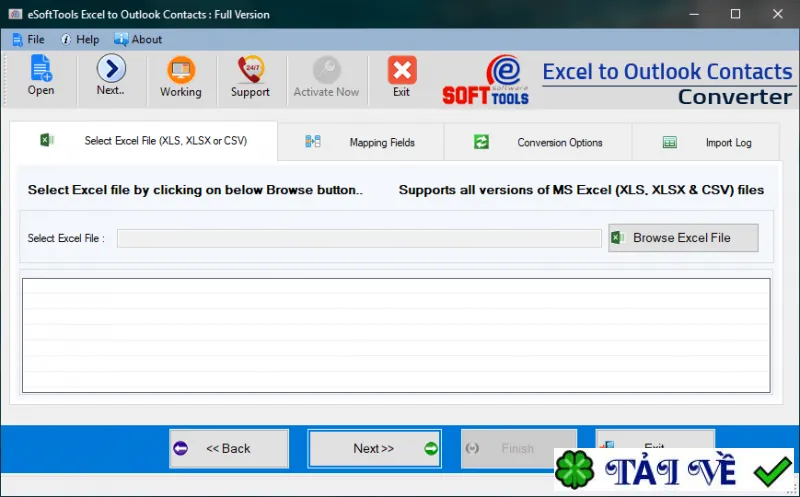Click the empty file preview list area

point(396,335)
